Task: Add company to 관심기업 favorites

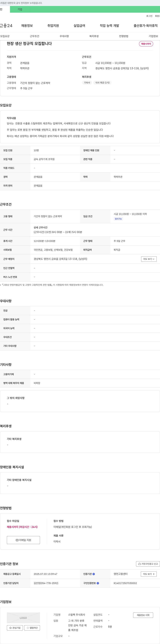Action: point(15,628)
